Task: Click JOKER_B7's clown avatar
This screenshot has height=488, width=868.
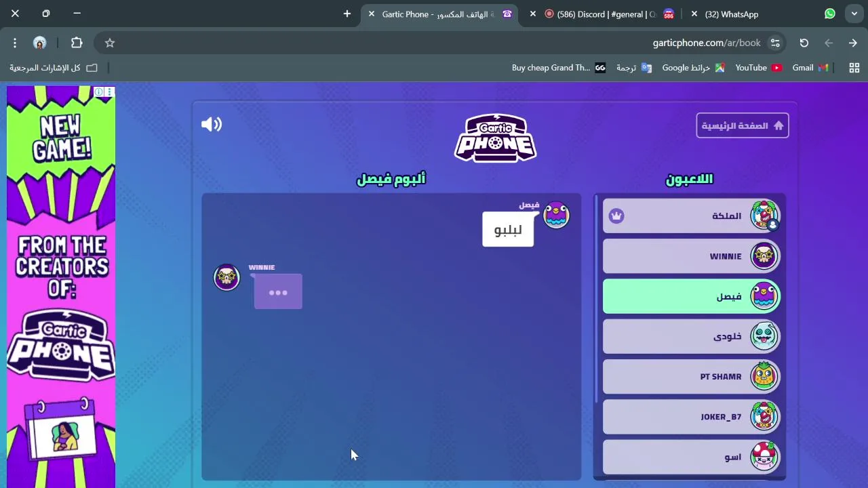Action: click(x=764, y=416)
